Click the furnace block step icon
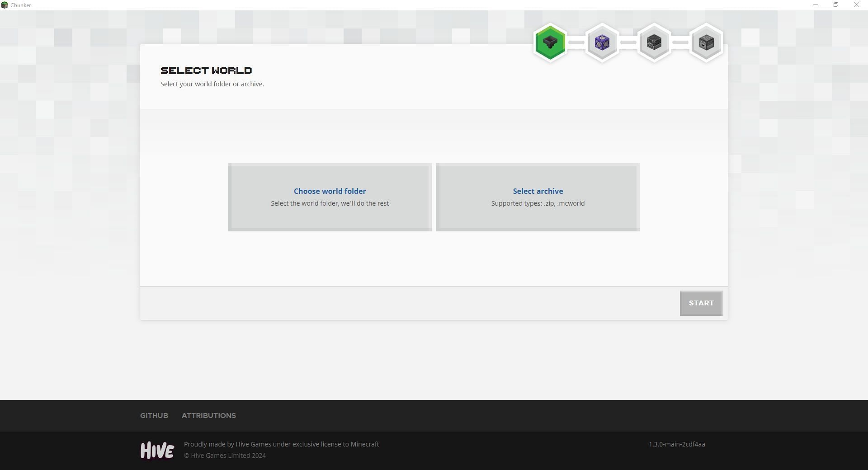Screen dimensions: 868x470 point(654,42)
